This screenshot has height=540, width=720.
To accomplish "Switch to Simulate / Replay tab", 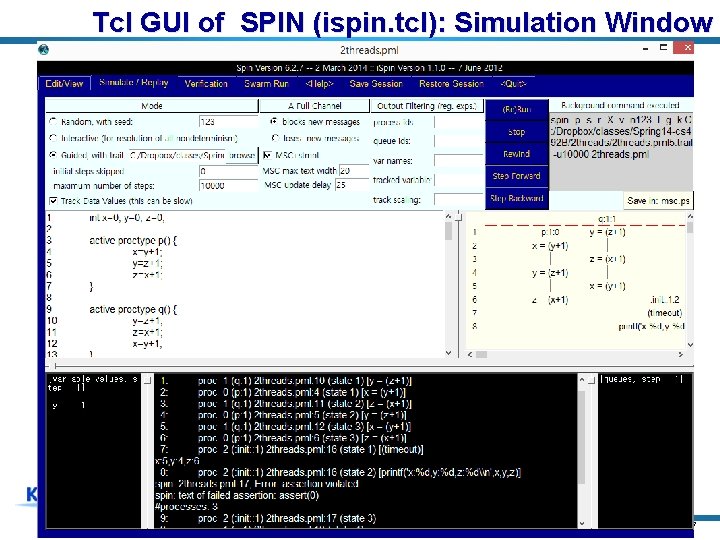I will [x=134, y=83].
